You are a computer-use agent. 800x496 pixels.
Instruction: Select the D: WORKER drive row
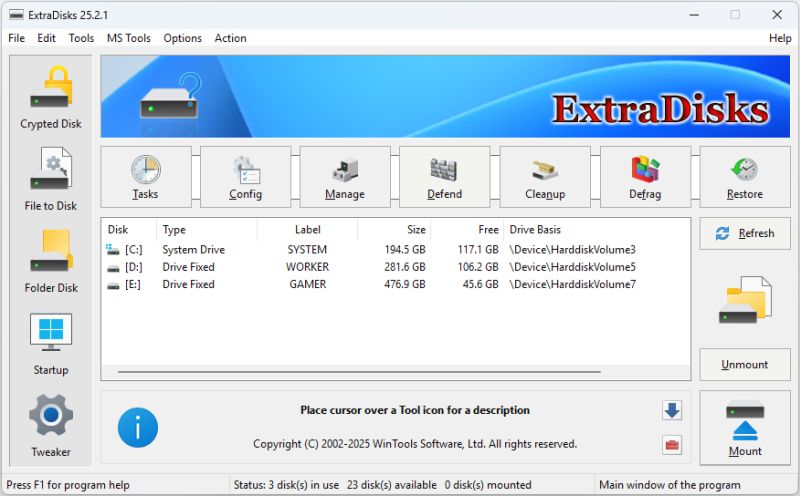[300, 267]
